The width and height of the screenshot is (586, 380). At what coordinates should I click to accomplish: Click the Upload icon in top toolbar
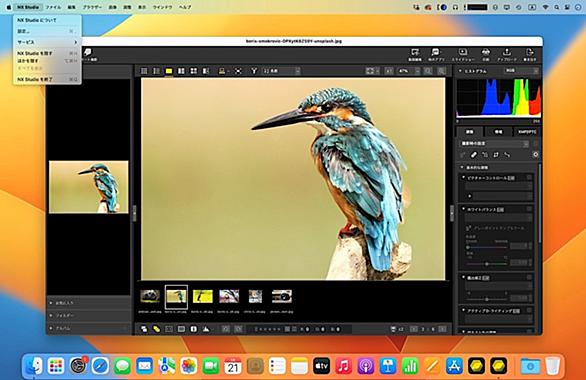[506, 55]
